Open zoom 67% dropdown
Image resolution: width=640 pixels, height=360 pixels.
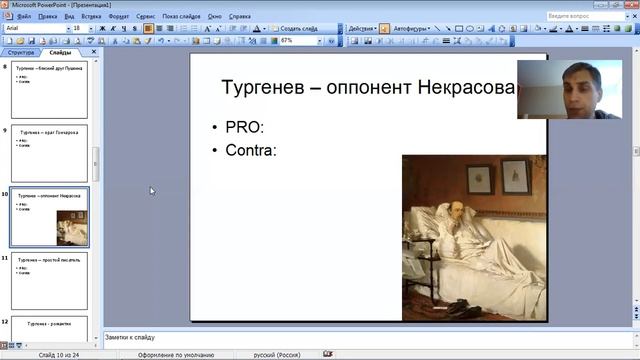[x=320, y=41]
